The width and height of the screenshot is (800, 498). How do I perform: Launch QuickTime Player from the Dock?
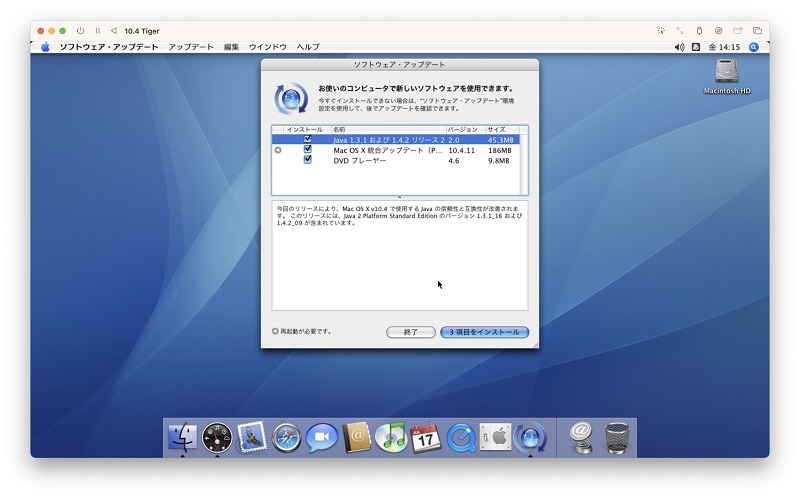click(x=461, y=438)
